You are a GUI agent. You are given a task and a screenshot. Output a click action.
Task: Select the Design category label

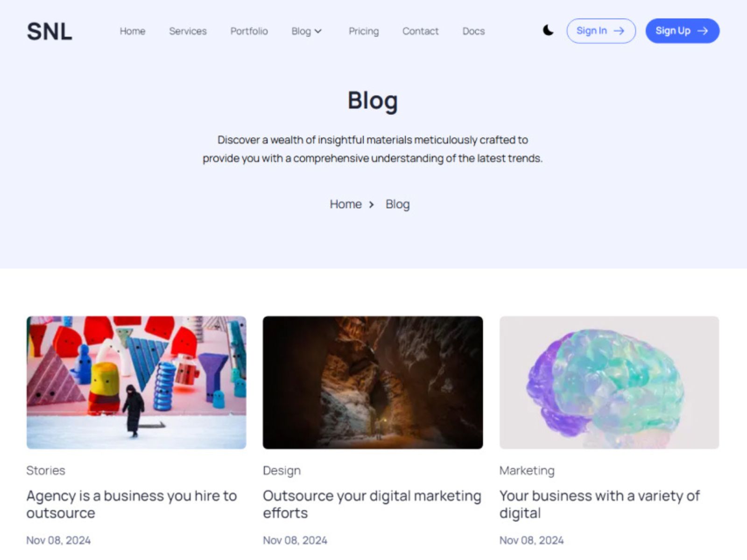[282, 470]
